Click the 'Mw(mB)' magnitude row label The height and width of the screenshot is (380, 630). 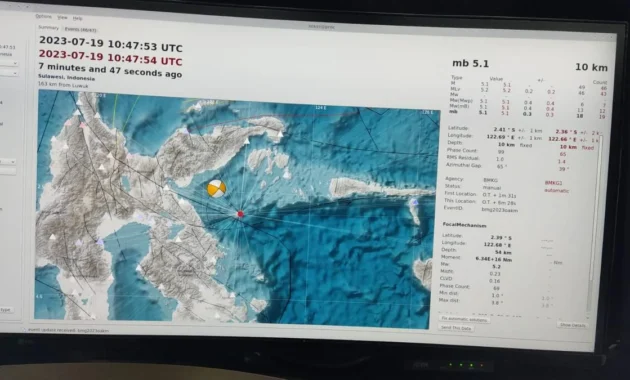coord(460,106)
